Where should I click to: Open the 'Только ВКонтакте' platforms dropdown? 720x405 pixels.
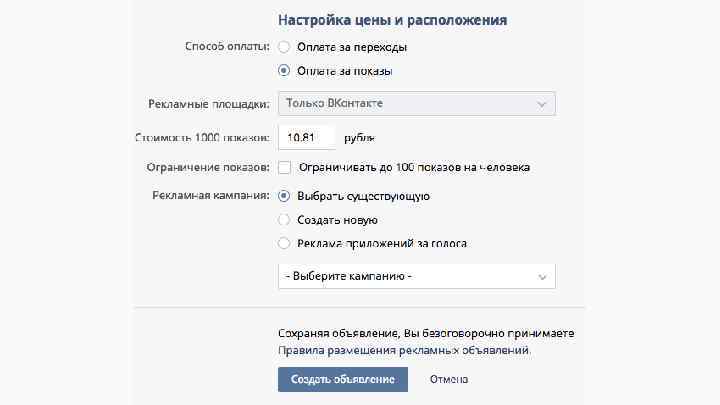(x=416, y=103)
